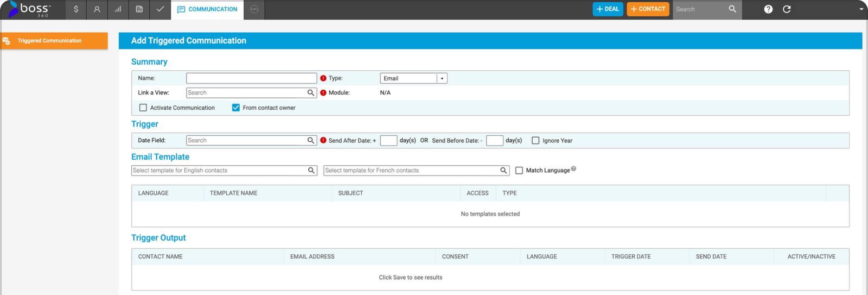Click magnifier icon in Link a View field
The image size is (868, 295).
[311, 93]
